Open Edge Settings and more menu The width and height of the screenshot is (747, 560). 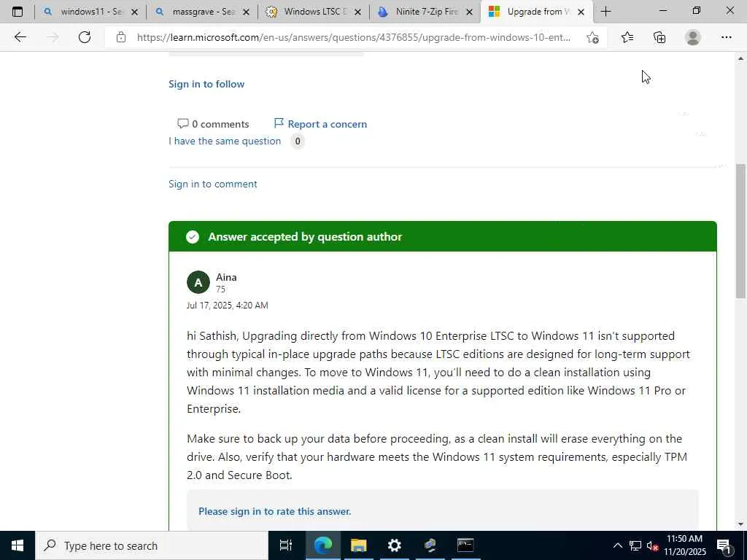[726, 37]
